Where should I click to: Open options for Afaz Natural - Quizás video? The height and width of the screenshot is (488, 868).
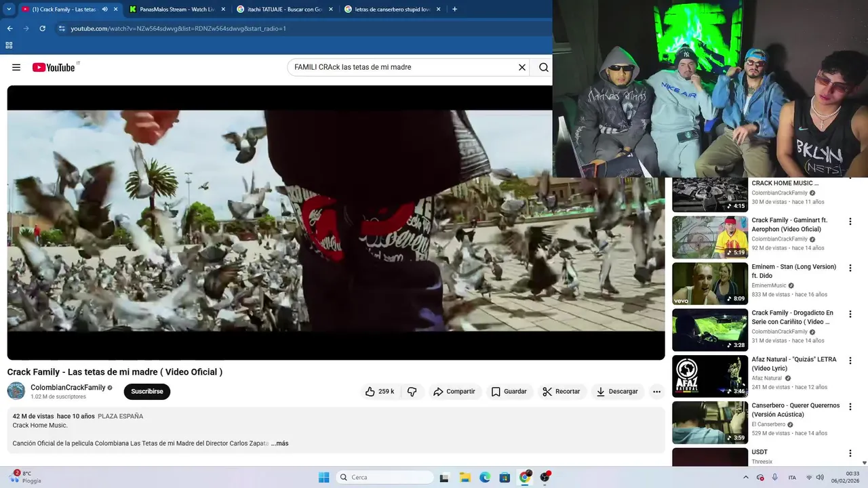coord(850,361)
